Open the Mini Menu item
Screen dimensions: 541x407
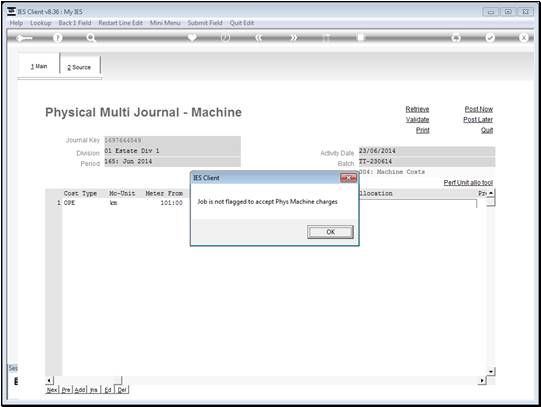click(x=165, y=23)
